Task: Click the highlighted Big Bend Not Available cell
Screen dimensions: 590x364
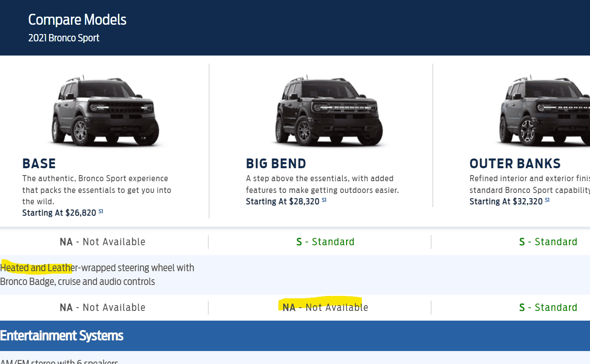Action: pos(325,308)
